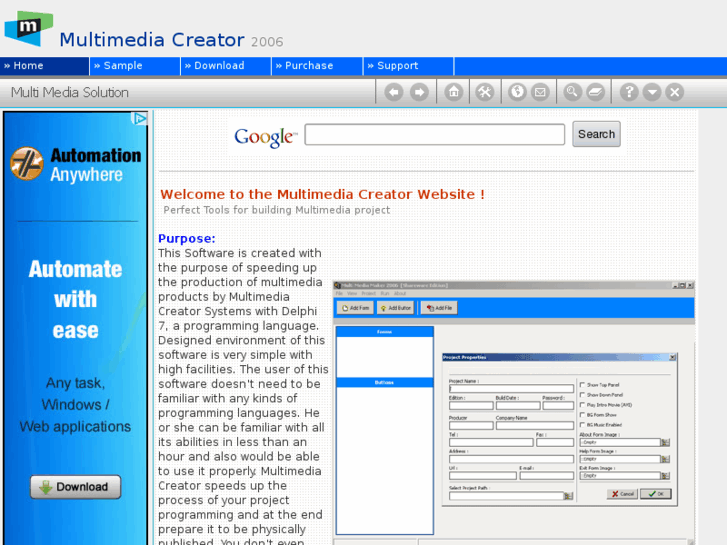This screenshot has height=545, width=727.
Task: Click the down triangle toolbar icon
Action: (x=652, y=92)
